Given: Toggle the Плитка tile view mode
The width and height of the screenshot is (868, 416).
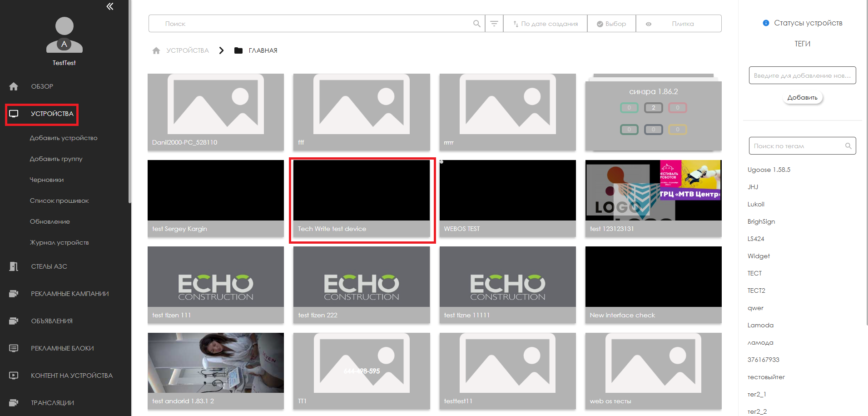Looking at the screenshot, I should pos(679,24).
